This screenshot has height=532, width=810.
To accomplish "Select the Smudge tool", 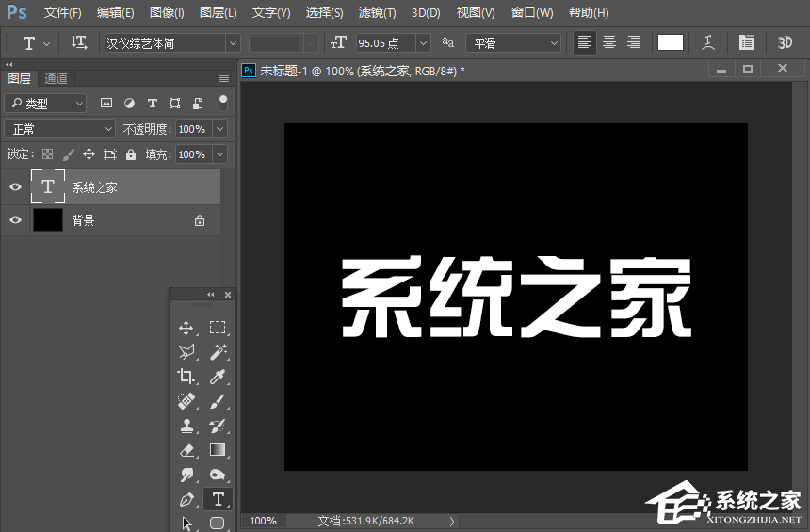I will 186,475.
